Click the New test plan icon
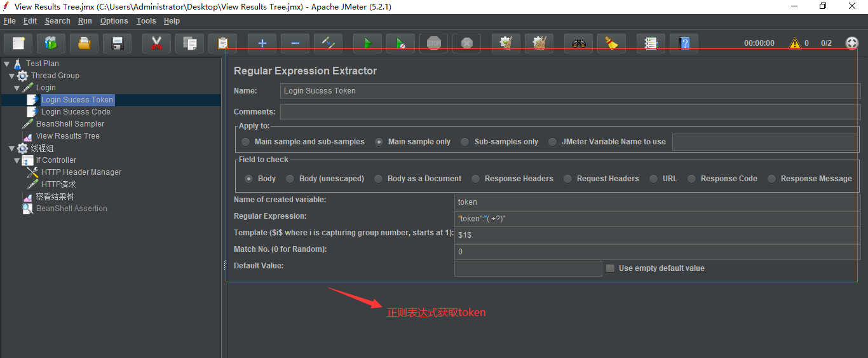This screenshot has height=358, width=868. (x=18, y=43)
